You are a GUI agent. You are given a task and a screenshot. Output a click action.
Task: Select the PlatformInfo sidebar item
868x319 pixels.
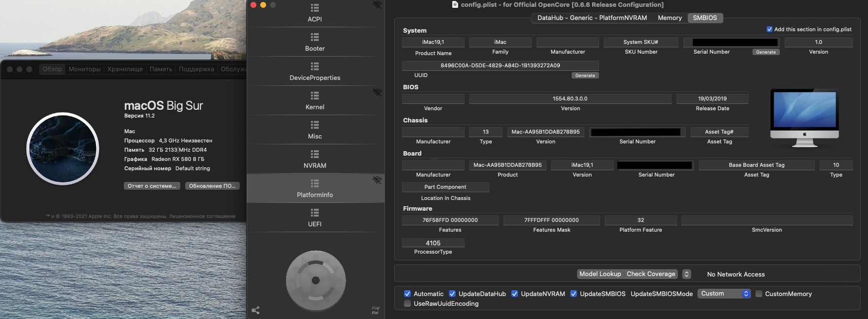[315, 189]
